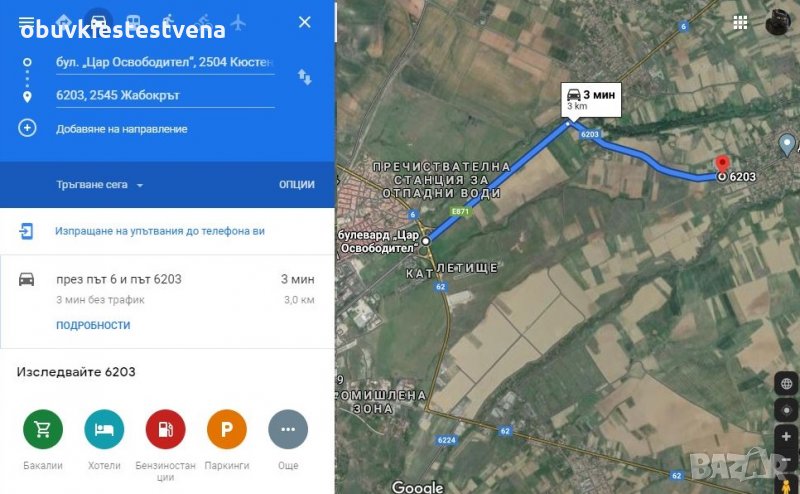Expand the Още more categories button
Viewport: 800px width, 494px height.
coord(288,429)
